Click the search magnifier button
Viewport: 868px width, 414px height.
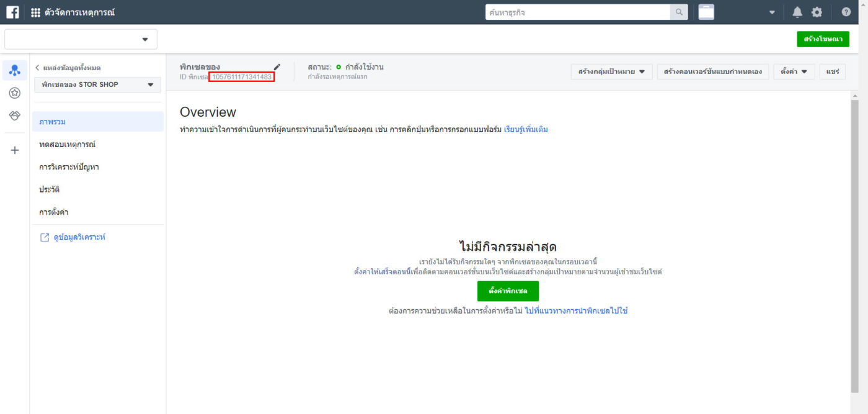click(x=679, y=12)
